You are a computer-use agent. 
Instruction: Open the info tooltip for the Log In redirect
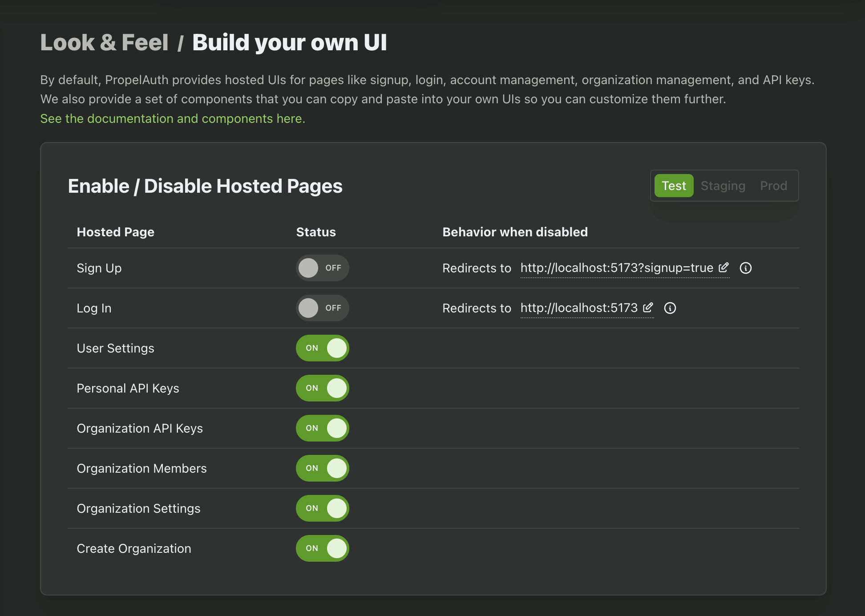coord(670,308)
